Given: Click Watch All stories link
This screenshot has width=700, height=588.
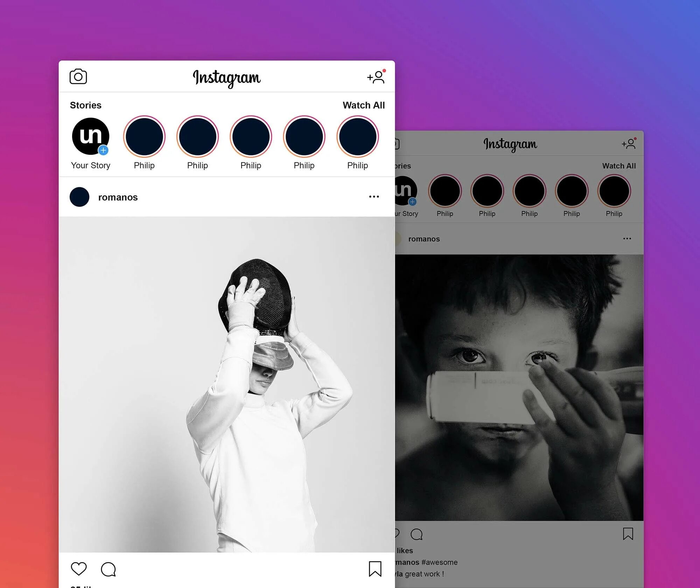Looking at the screenshot, I should point(363,105).
